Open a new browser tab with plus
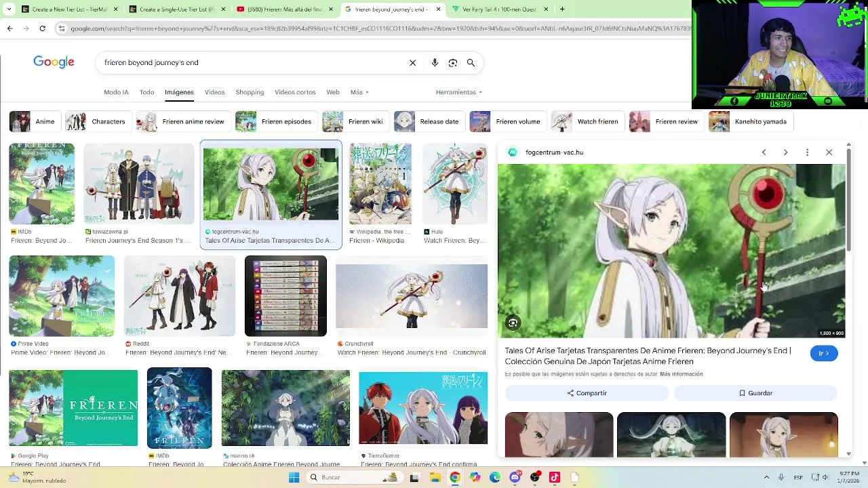This screenshot has width=868, height=488. coord(562,9)
